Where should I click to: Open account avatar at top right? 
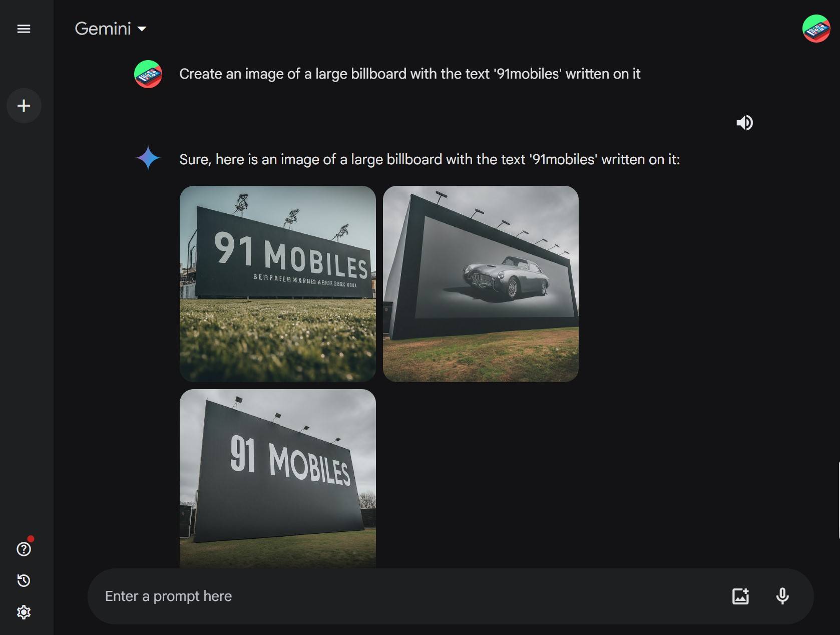point(816,29)
